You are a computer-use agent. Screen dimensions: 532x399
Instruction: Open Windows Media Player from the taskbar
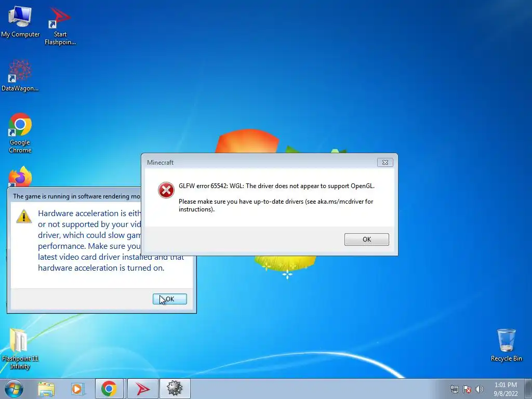77,389
